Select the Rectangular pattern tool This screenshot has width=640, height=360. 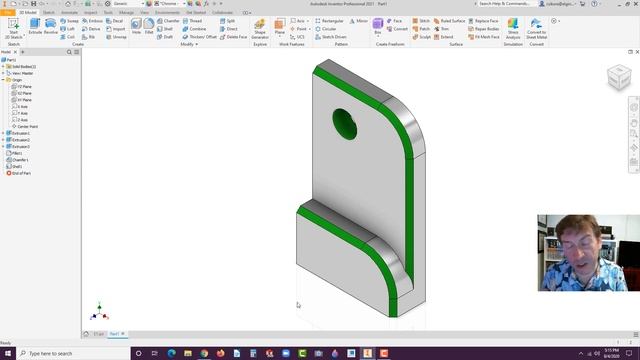point(329,21)
